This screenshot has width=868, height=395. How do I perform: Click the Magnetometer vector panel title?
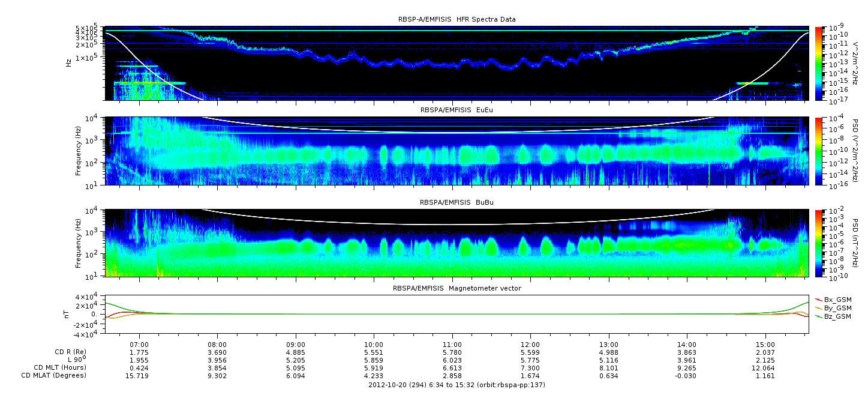point(457,288)
